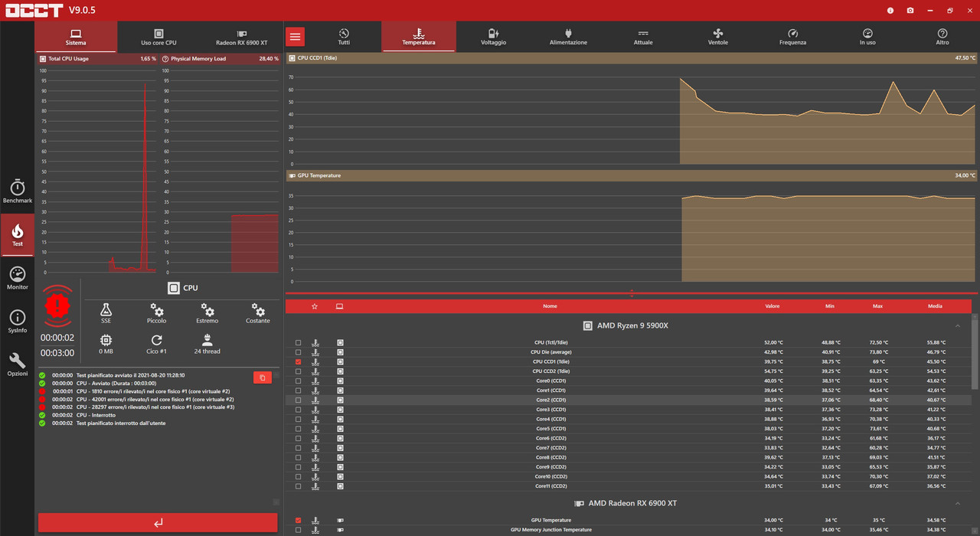Switch to the Sistema tab
The width and height of the screenshot is (980, 536).
76,37
